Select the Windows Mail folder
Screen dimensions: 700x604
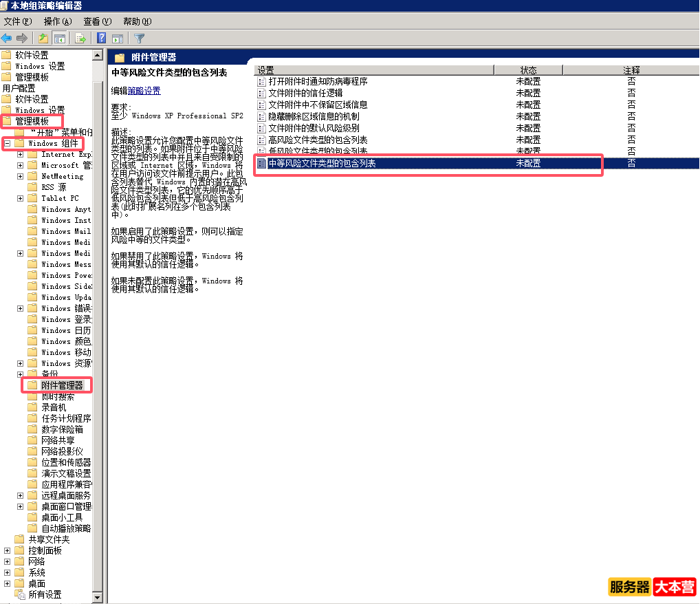[x=66, y=231]
